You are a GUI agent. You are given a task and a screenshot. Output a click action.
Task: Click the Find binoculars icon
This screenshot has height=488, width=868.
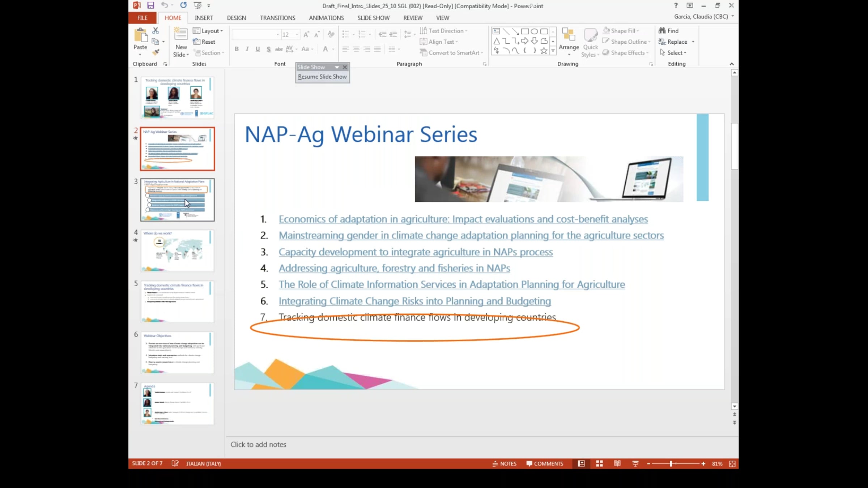pos(662,31)
